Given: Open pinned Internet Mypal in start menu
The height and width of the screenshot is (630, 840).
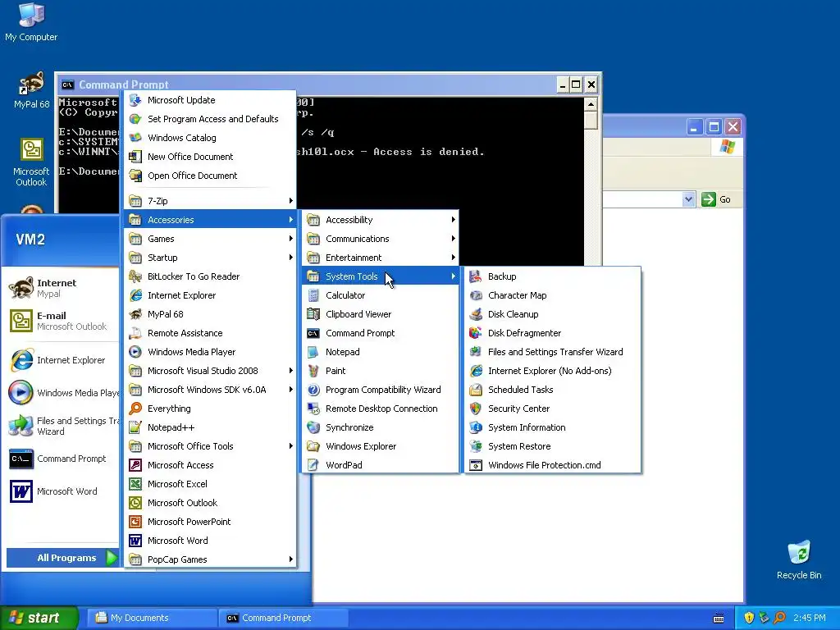Looking at the screenshot, I should (x=60, y=288).
